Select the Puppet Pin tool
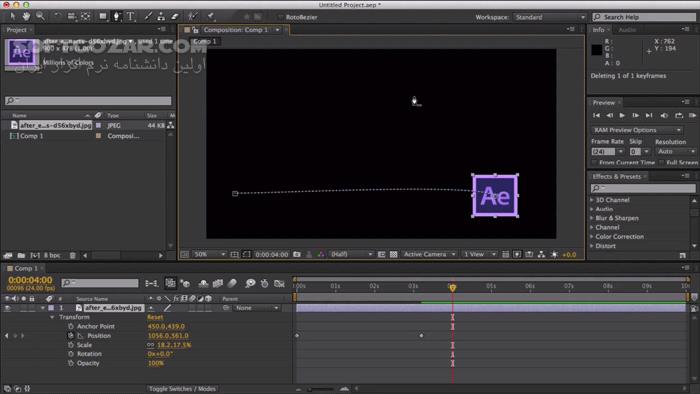The width and height of the screenshot is (700, 394). click(210, 17)
